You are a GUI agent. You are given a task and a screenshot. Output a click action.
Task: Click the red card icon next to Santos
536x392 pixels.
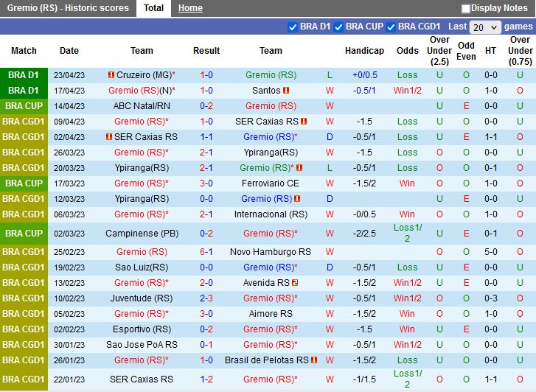(287, 91)
